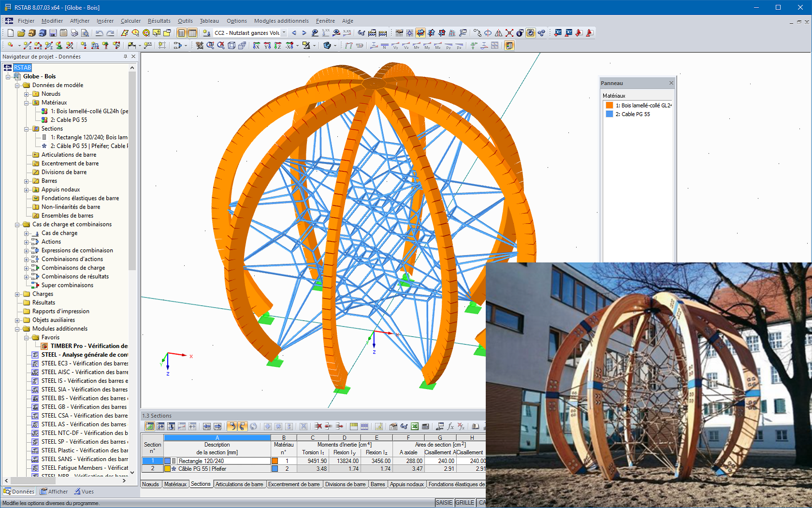Expand the Combinaisons de charge node
812x508 pixels.
click(x=27, y=268)
